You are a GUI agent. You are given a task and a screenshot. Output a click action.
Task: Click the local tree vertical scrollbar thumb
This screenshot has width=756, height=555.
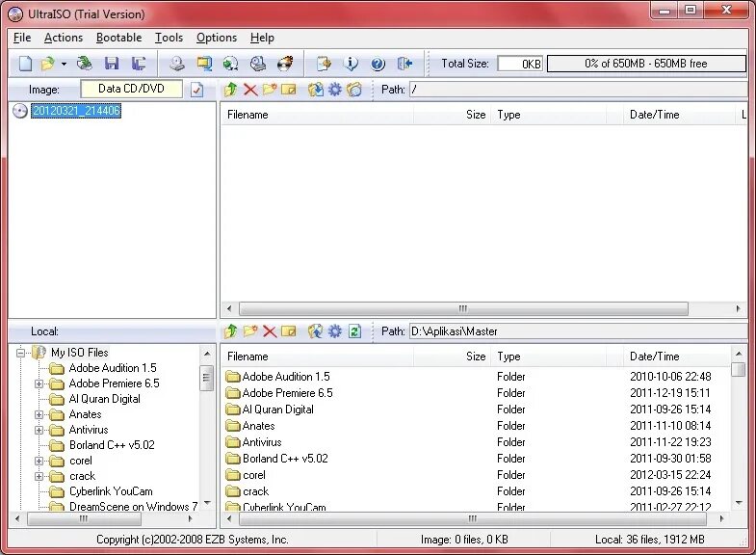tap(207, 378)
